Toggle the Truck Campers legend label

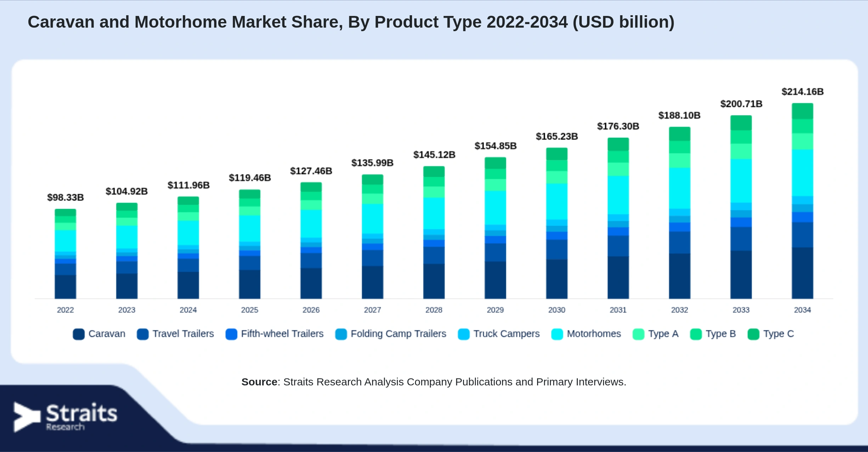[507, 334]
